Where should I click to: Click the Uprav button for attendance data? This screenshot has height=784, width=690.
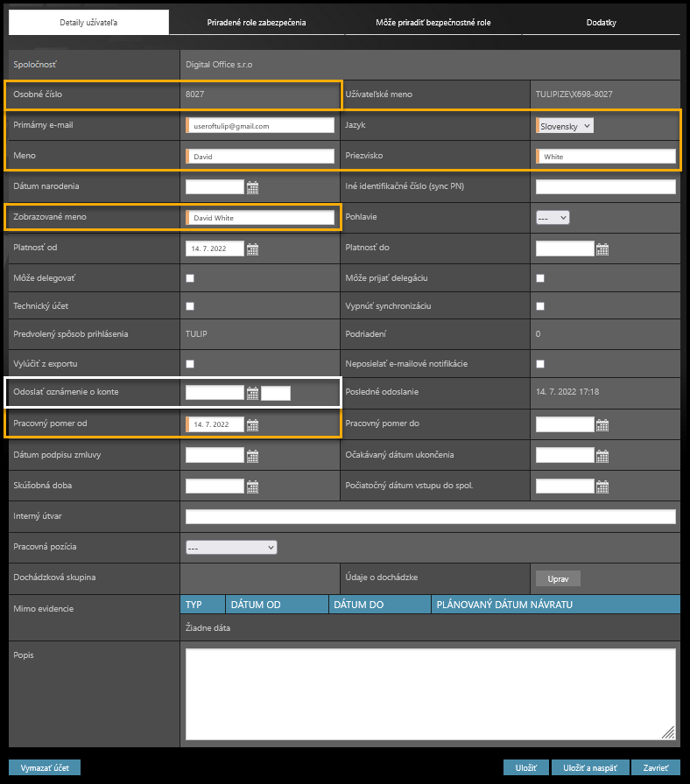coord(558,578)
